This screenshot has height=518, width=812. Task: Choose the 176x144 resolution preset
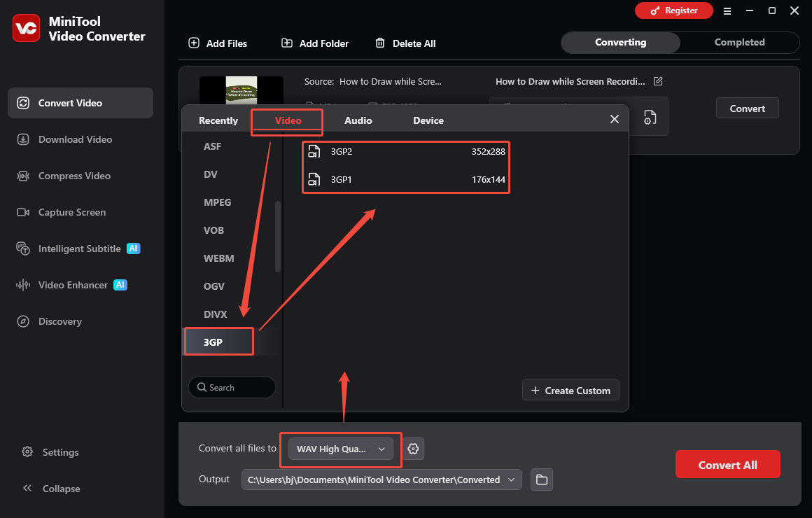click(488, 179)
